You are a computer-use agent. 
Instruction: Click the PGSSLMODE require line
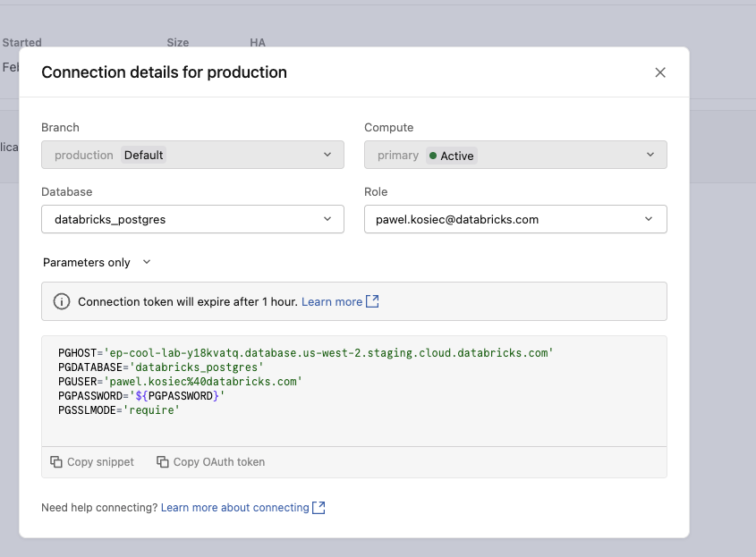pos(119,409)
